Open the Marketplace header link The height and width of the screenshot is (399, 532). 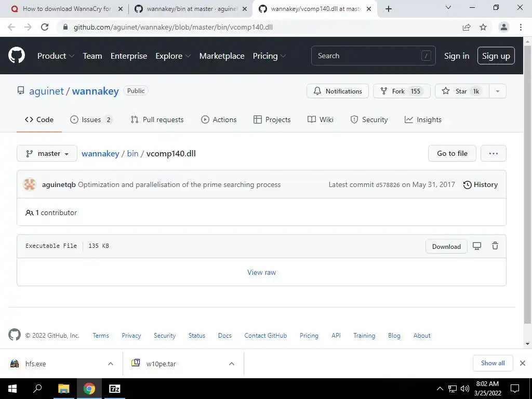[x=222, y=56]
